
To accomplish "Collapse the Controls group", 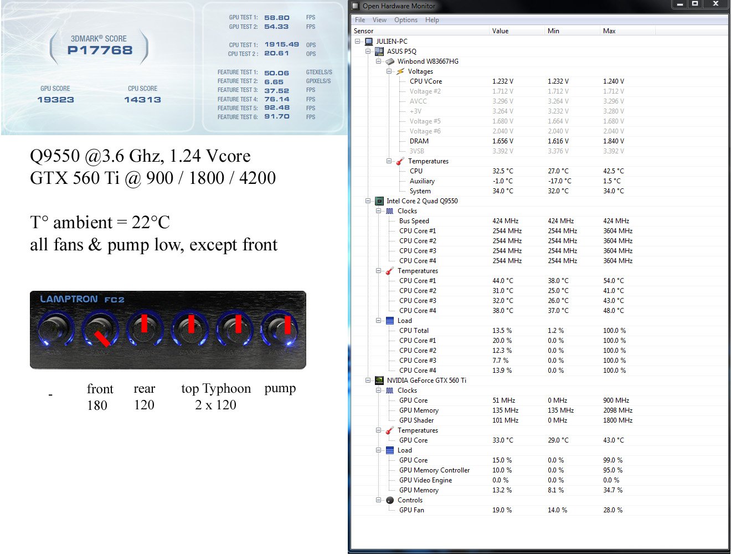I will coord(379,500).
